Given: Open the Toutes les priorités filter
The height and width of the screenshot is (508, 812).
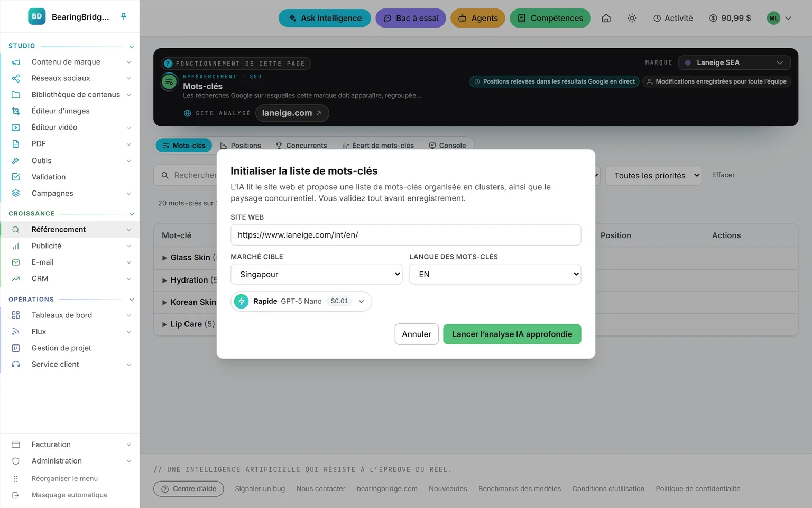Looking at the screenshot, I should [x=653, y=175].
